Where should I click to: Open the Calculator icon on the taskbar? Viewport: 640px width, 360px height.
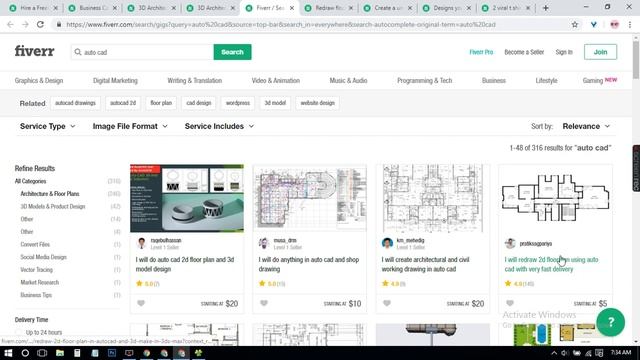click(77, 353)
